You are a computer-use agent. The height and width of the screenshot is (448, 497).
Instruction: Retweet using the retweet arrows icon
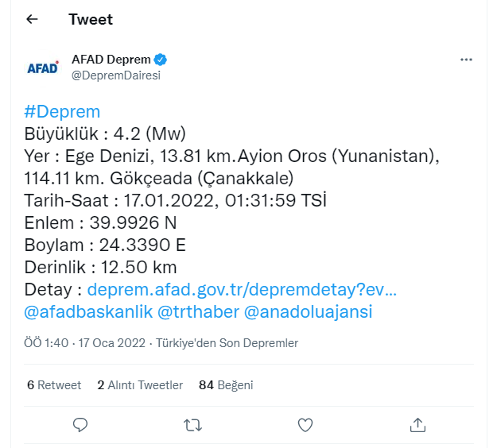point(192,425)
